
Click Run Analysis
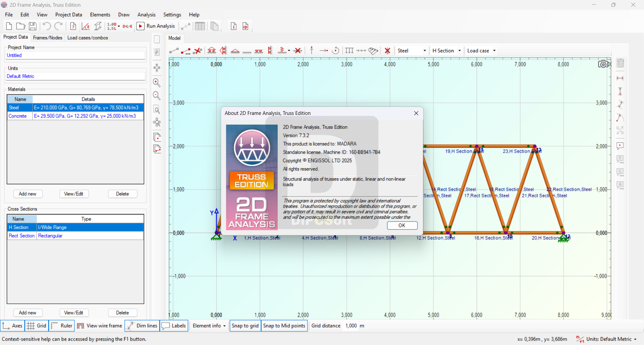[156, 26]
